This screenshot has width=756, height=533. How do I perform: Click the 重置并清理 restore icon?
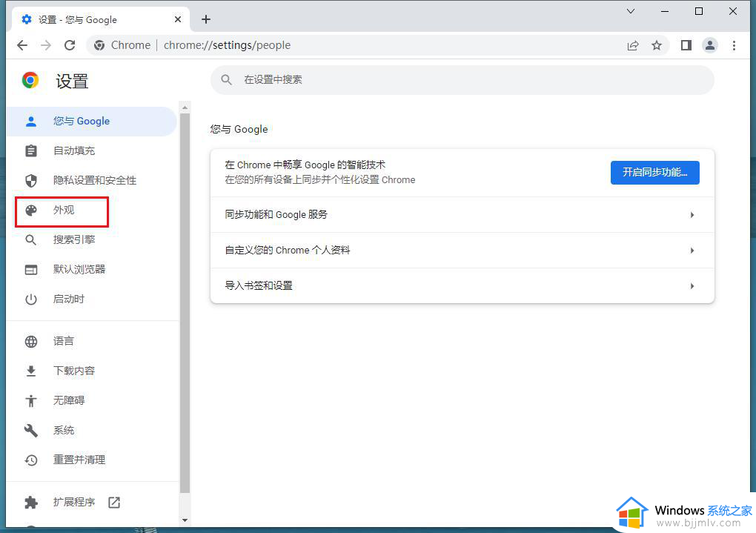click(31, 460)
